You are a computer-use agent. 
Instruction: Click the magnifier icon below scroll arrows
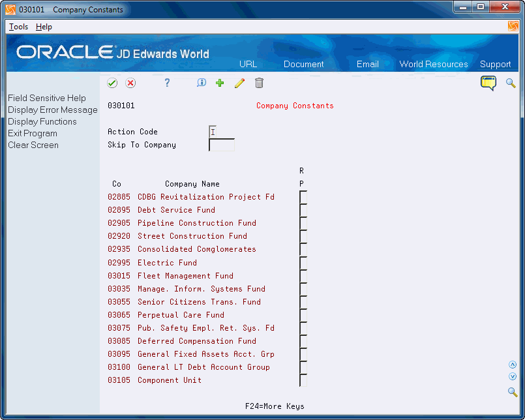(513, 391)
